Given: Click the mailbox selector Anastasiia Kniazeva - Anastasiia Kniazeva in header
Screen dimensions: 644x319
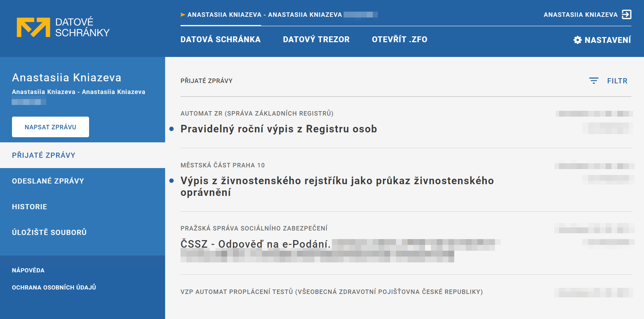Looking at the screenshot, I should [264, 15].
